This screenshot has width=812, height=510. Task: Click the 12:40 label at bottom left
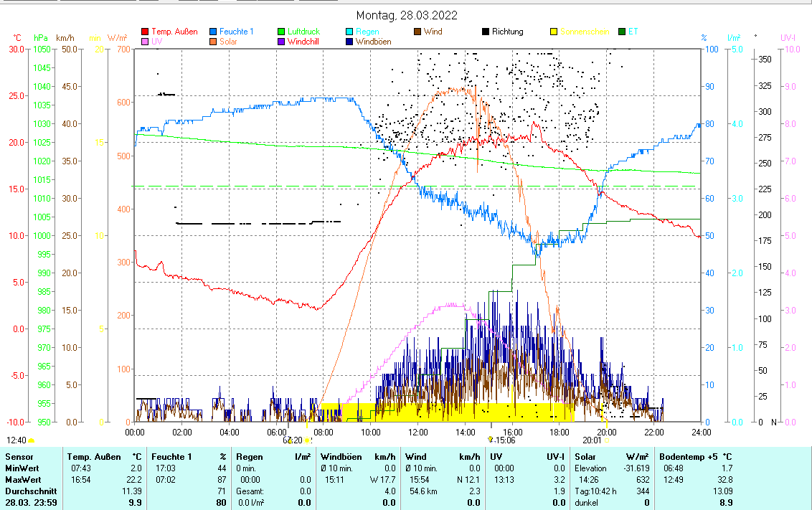16,440
